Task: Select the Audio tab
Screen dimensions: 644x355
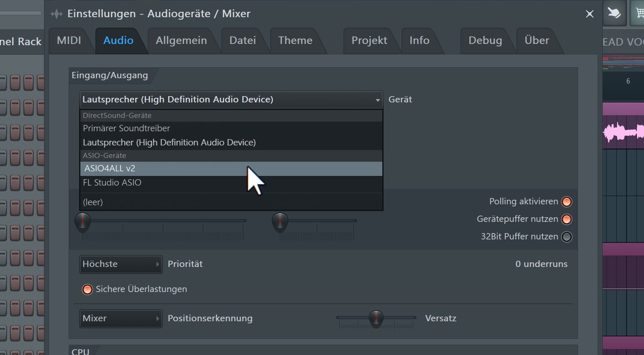Action: click(x=118, y=41)
